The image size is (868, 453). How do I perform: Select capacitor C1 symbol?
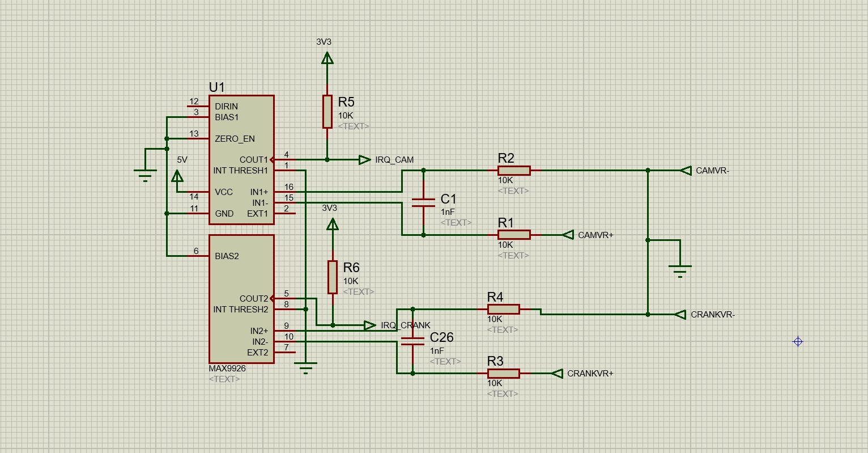(423, 202)
